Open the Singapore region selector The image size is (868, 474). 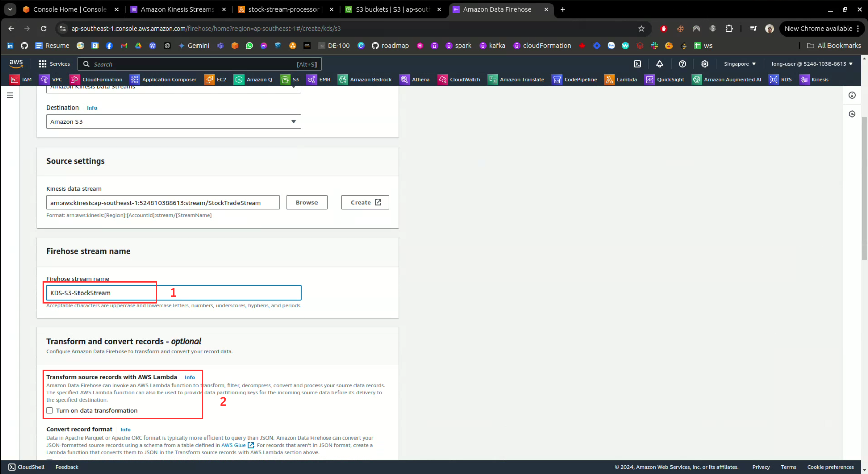pos(739,64)
